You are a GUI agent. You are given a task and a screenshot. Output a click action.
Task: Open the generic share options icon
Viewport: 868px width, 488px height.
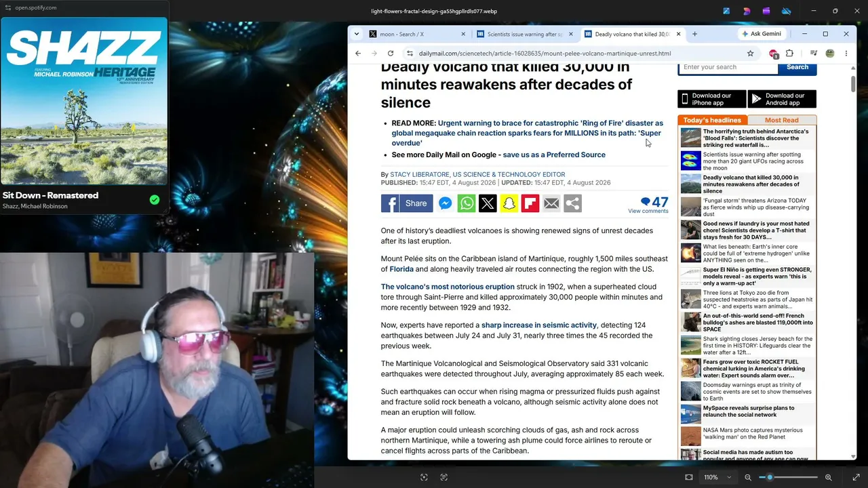[x=573, y=203]
